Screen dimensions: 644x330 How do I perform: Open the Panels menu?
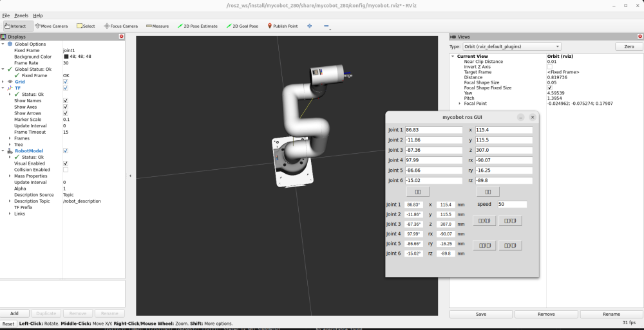[x=21, y=15]
